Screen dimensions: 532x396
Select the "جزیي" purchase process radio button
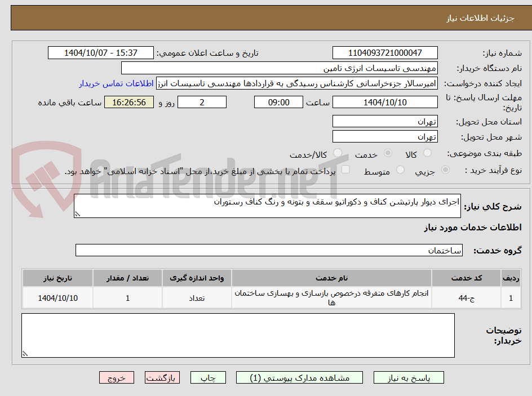click(445, 169)
